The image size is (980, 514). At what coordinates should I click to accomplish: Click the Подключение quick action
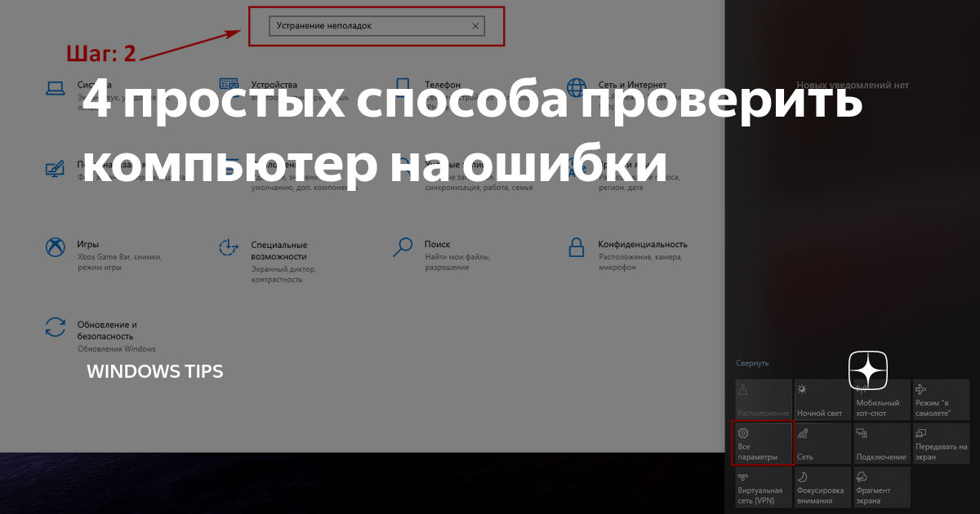click(x=881, y=443)
